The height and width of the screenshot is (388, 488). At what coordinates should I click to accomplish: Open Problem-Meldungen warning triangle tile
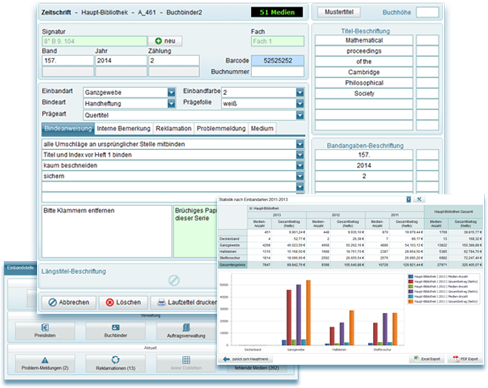[45, 363]
